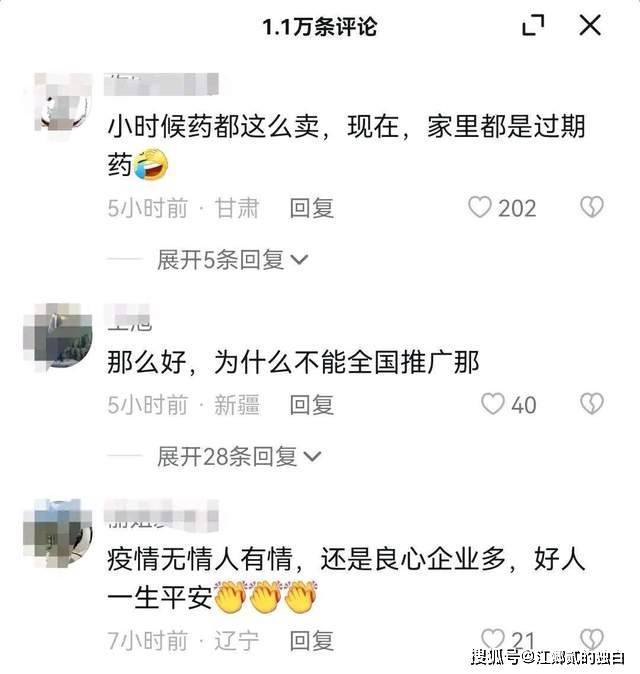Open the second commenter's avatar
Viewport: 640px width, 674px height.
[58, 338]
